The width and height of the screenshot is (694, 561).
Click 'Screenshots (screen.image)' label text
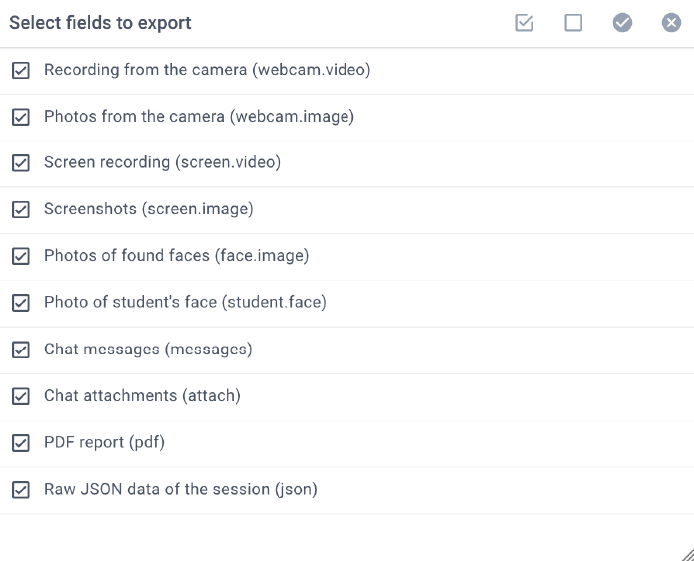(x=148, y=210)
